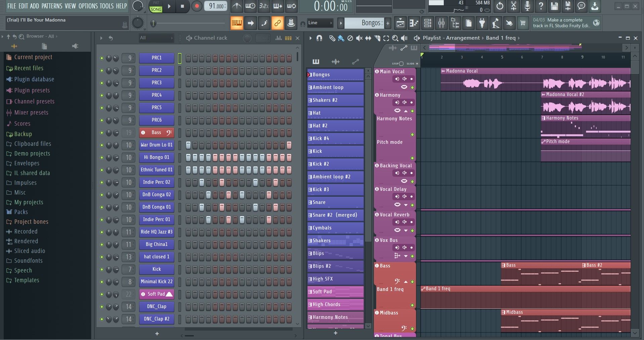Image resolution: width=644 pixels, height=340 pixels.
Task: Toggle Playlist snap magnet icon
Action: (319, 38)
